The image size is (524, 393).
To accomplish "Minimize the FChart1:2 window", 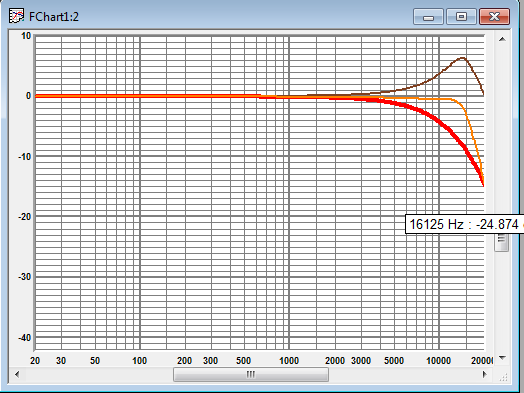I will [428, 17].
